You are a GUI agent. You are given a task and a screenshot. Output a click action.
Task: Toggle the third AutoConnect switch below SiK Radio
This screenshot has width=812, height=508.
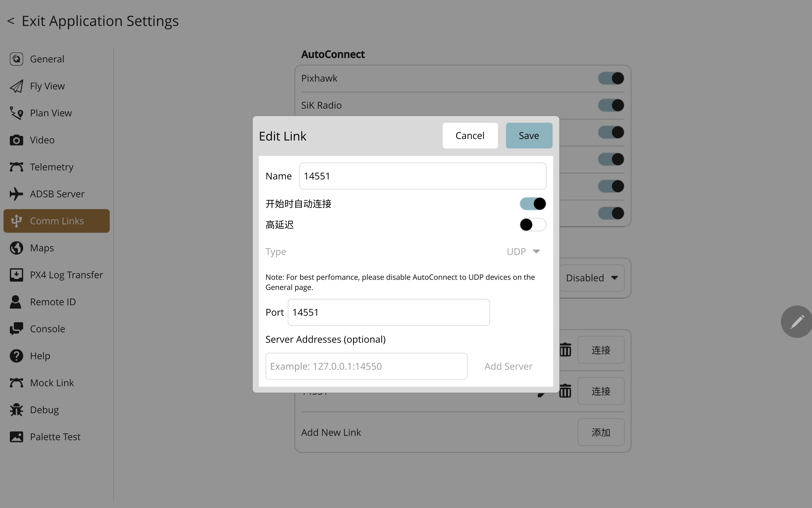pos(611,132)
